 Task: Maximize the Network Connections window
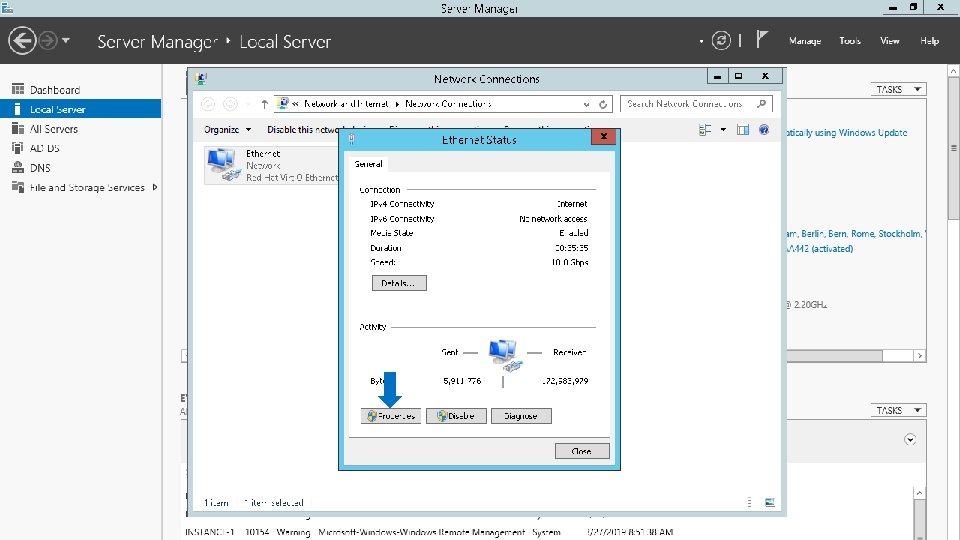tap(738, 77)
